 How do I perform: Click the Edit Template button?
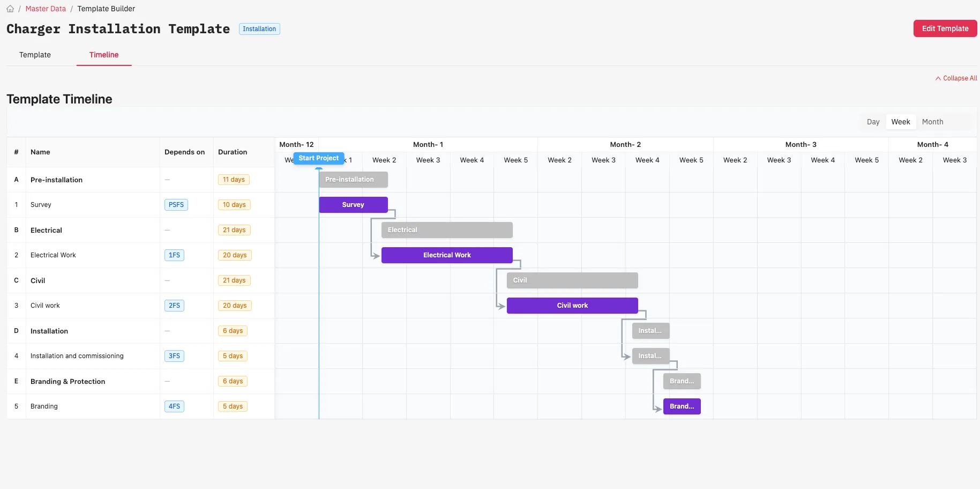945,28
